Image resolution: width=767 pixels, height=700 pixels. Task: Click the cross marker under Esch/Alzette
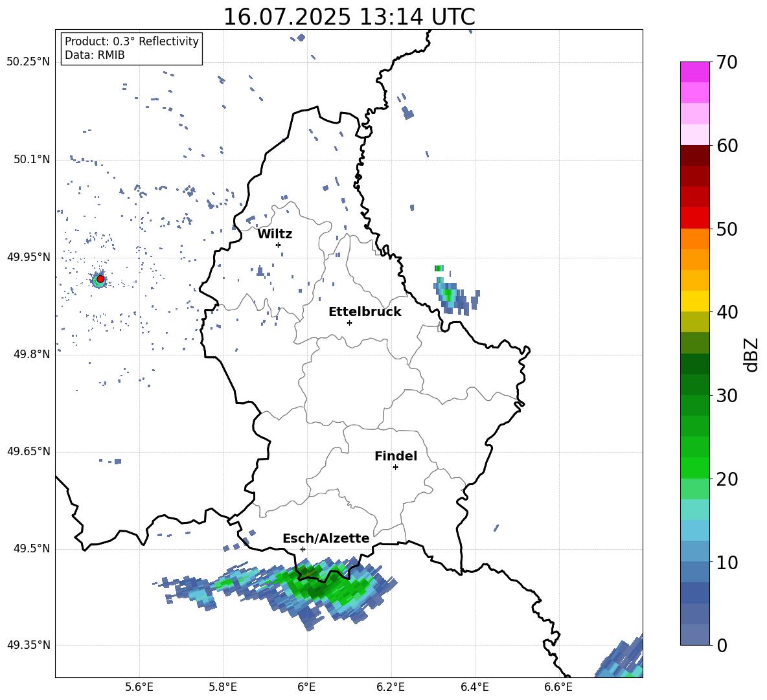tap(303, 549)
